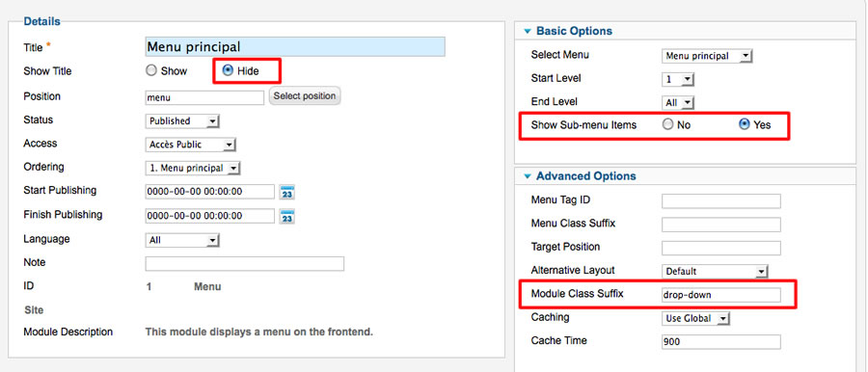868x372 pixels.
Task: Set Show Sub-menu Items to Yes
Action: pyautogui.click(x=745, y=124)
